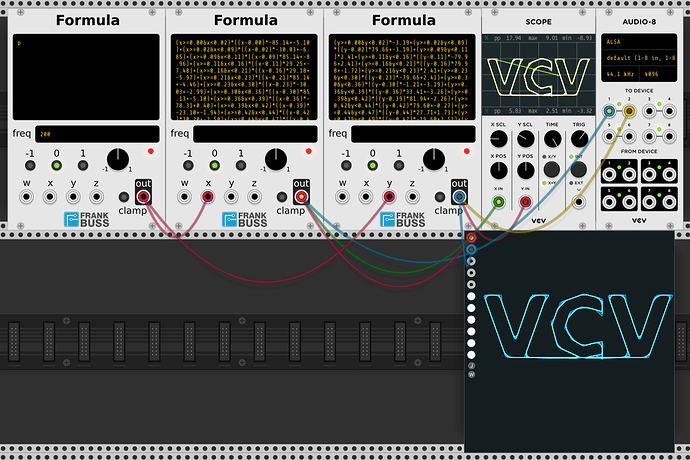This screenshot has width=690, height=460.
Task: Click the red-cabled top jack on dark scope module
Action: coord(471,237)
